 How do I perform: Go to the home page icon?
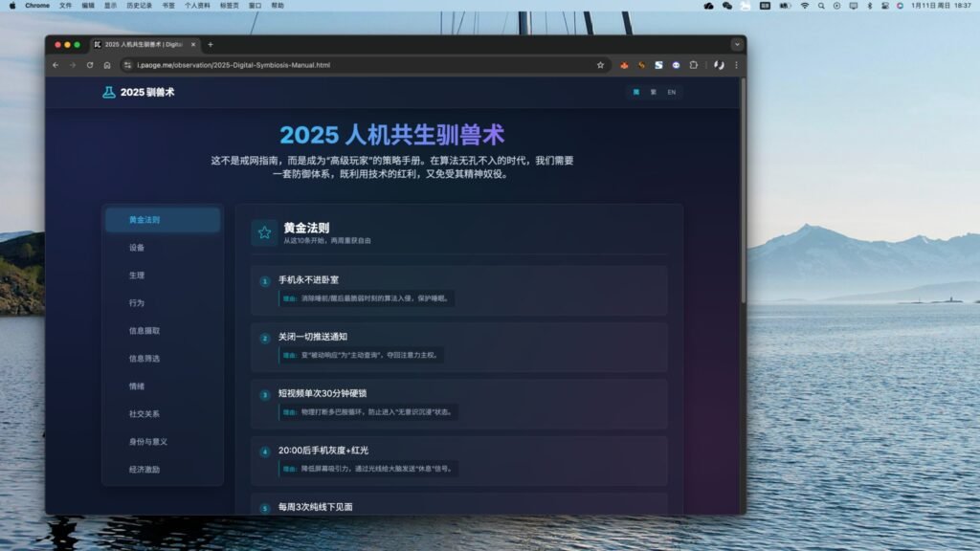(x=107, y=65)
